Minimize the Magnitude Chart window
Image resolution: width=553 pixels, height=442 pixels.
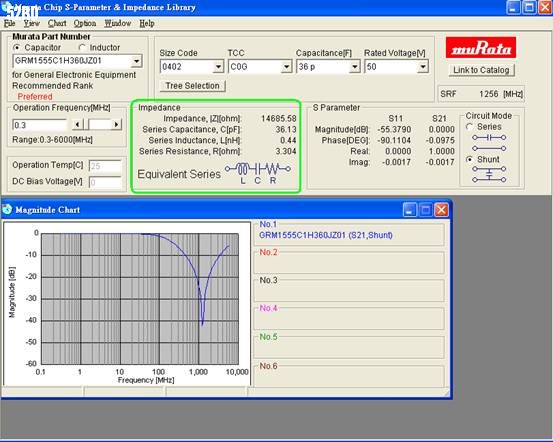[409, 210]
